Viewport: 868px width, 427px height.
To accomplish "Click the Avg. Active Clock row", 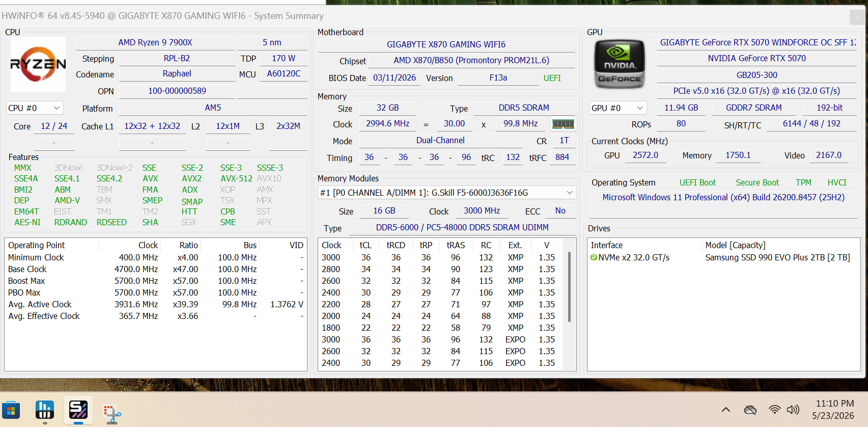I will click(156, 304).
